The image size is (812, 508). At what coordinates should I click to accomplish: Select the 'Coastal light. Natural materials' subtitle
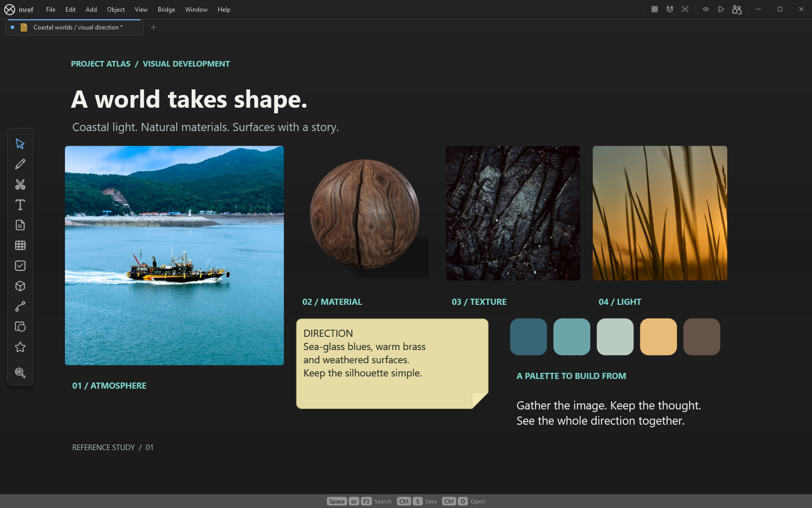[206, 128]
